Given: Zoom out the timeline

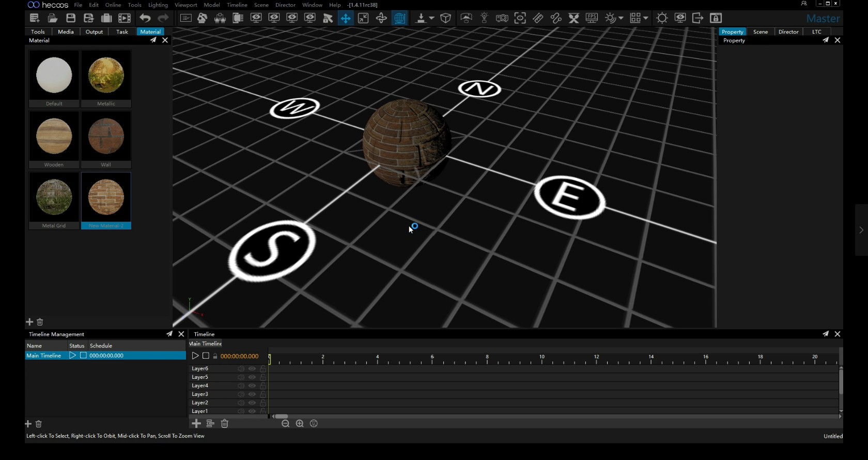Looking at the screenshot, I should pos(285,423).
